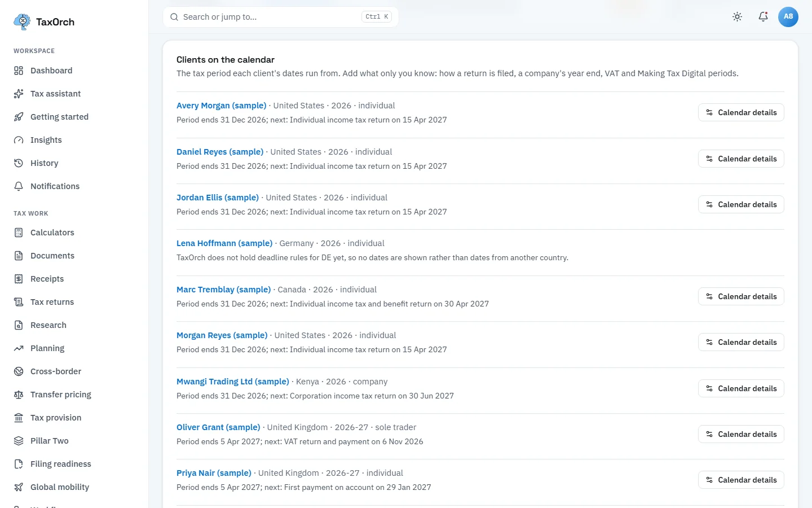Click the Tax provision bank icon

[x=19, y=418]
